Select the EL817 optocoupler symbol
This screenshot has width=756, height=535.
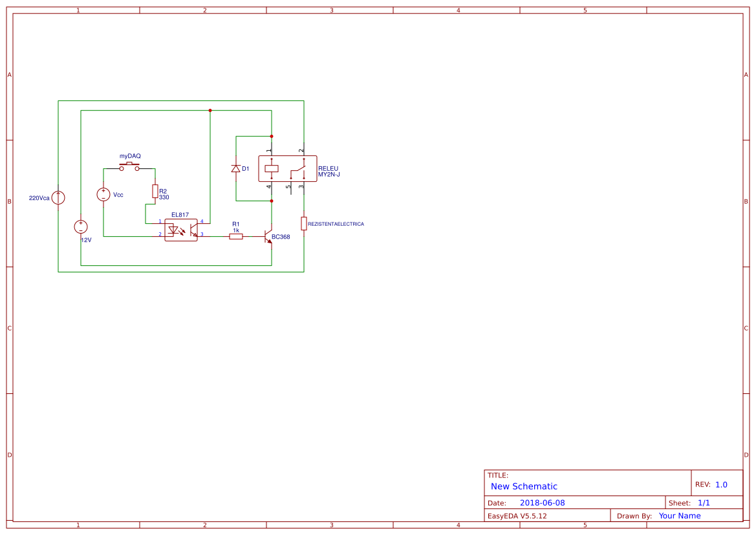(x=181, y=228)
